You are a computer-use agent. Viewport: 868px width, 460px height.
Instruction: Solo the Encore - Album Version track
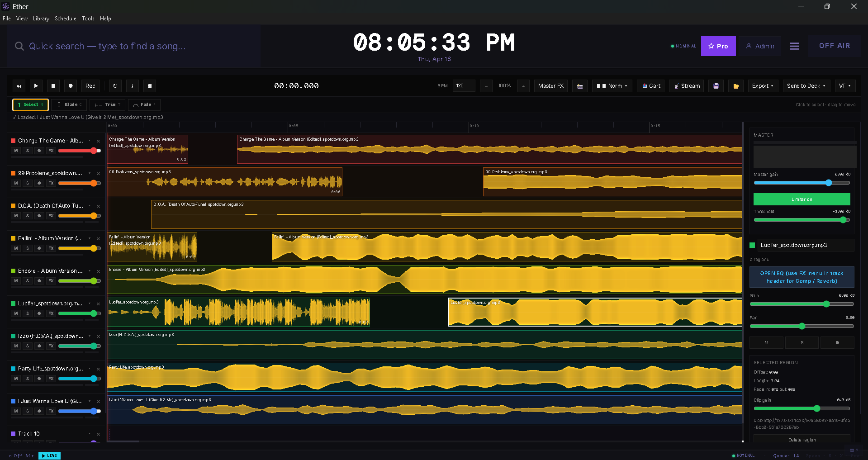click(x=28, y=281)
